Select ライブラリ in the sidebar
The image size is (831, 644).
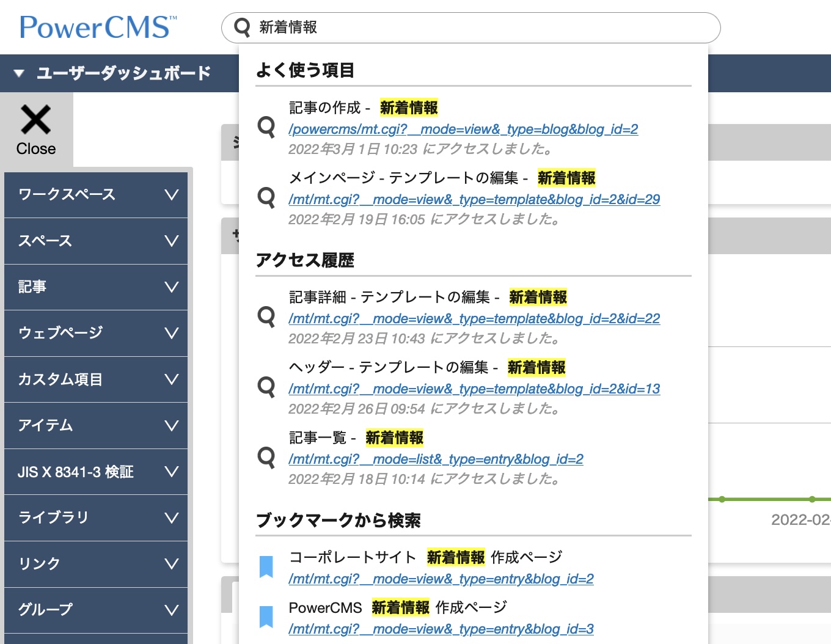[x=96, y=518]
